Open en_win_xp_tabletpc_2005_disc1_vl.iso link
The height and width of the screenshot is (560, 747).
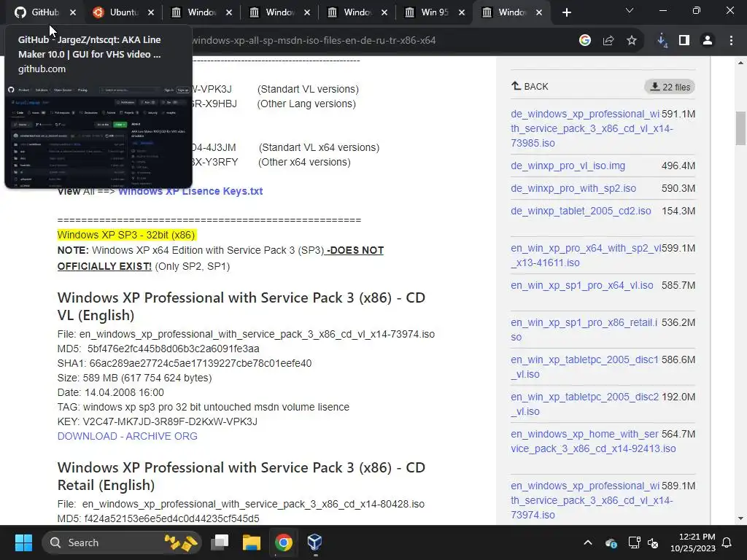click(x=584, y=367)
